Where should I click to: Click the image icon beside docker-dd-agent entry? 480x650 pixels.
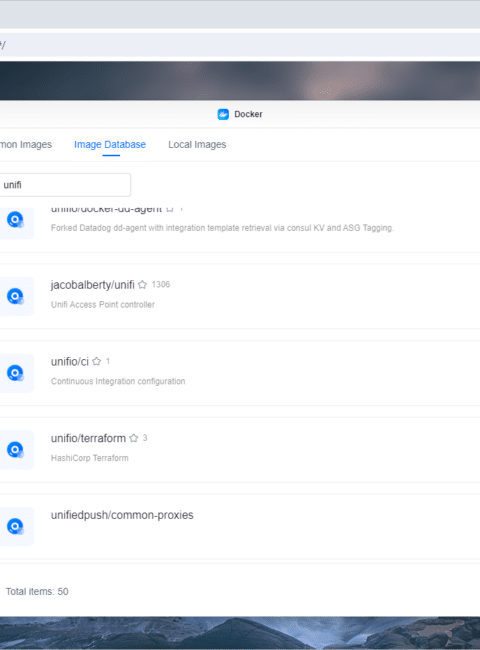pyautogui.click(x=16, y=220)
